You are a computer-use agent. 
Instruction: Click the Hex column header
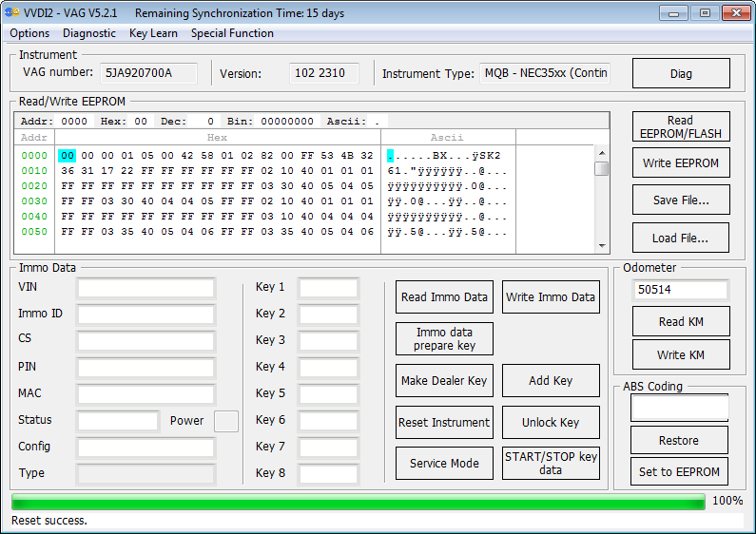218,138
